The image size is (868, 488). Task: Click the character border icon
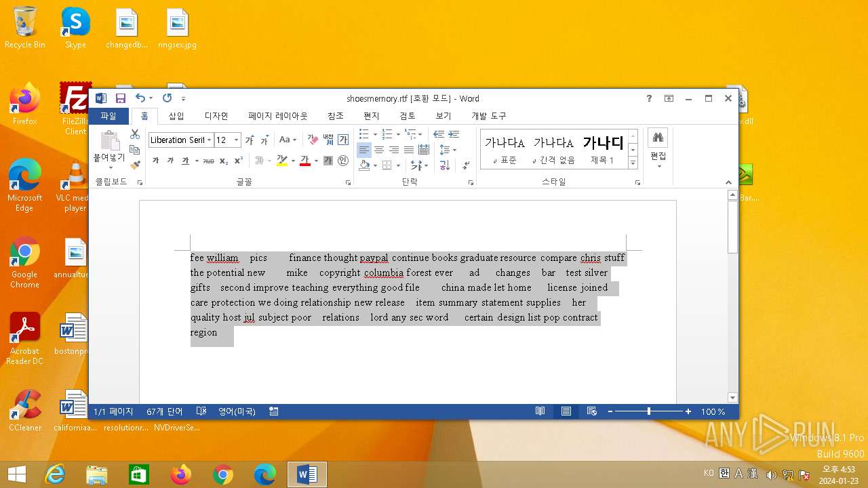343,140
